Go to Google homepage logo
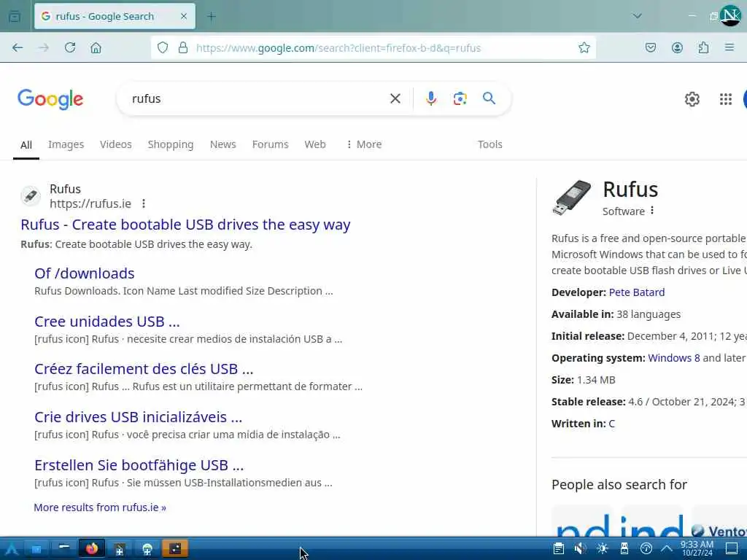 pyautogui.click(x=50, y=99)
